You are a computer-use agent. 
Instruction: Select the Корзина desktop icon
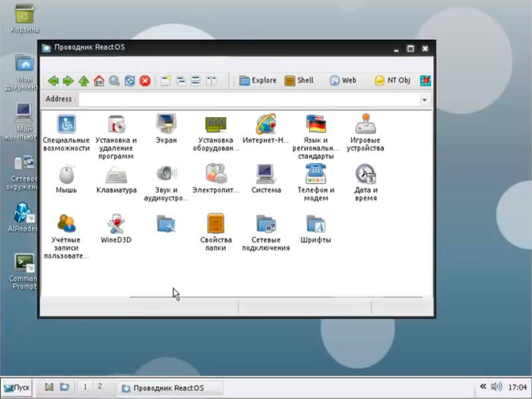25,19
